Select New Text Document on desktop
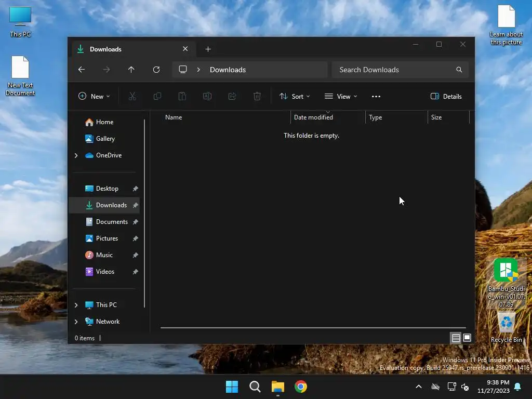 click(x=20, y=76)
